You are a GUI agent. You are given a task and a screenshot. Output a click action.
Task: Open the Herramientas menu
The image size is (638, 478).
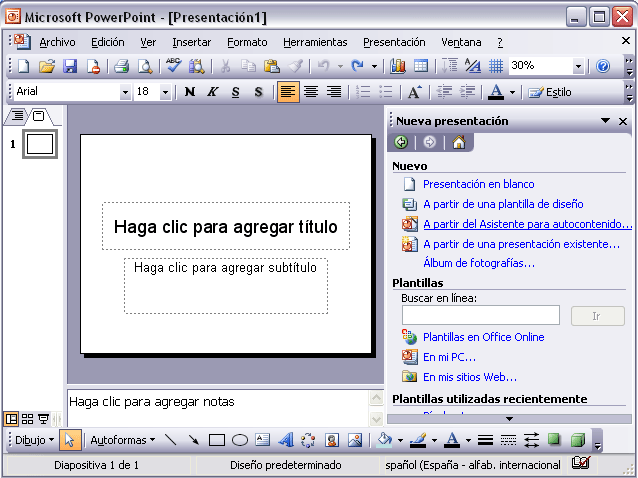(315, 42)
